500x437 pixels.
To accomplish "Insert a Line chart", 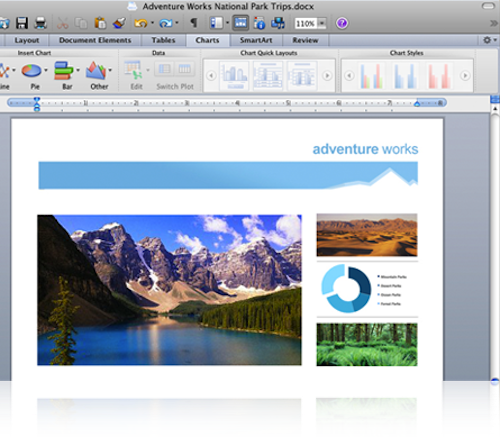I will pos(4,71).
